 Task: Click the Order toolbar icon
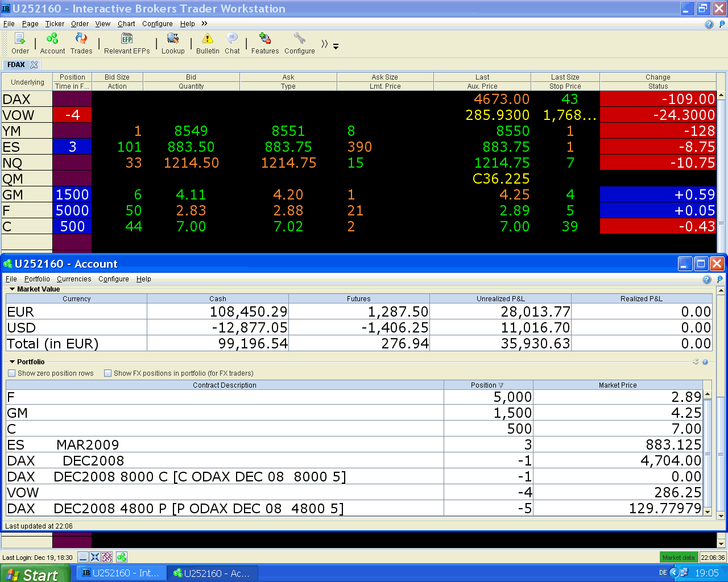20,43
